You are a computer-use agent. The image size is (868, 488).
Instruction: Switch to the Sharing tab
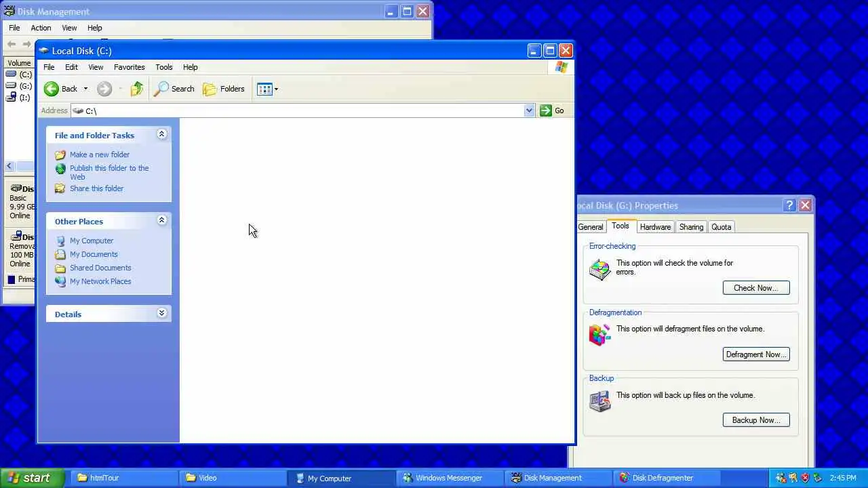click(x=691, y=227)
